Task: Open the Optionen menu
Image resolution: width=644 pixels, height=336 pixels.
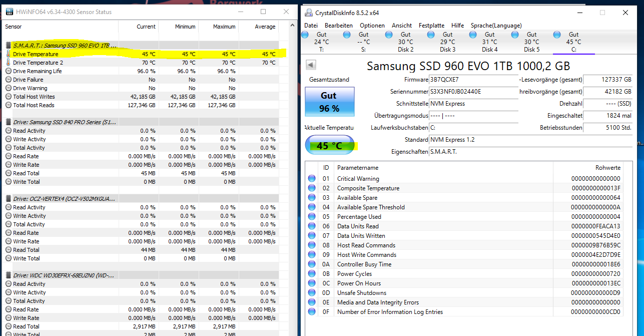Action: pyautogui.click(x=372, y=25)
